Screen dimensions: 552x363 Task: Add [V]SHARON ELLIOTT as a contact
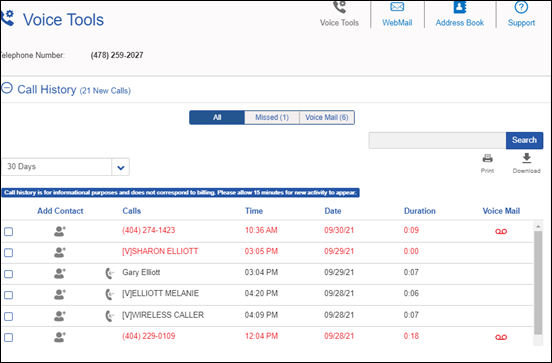pos(60,252)
